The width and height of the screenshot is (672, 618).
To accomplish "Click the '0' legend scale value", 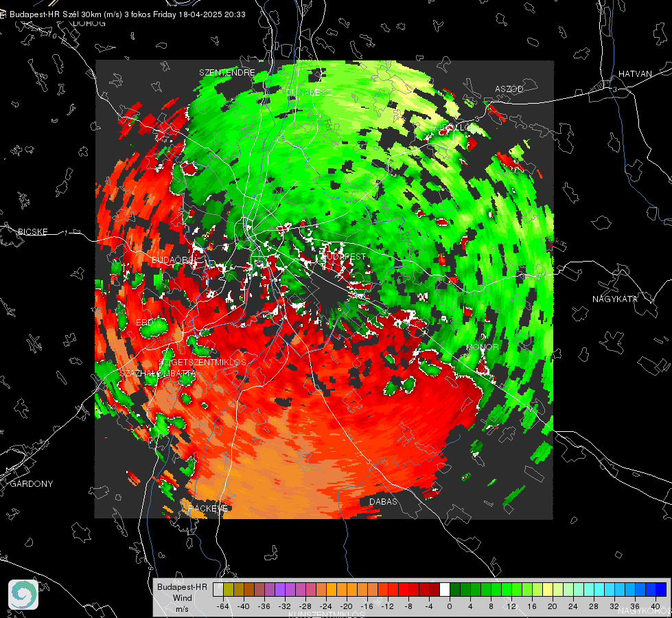I will pyautogui.click(x=449, y=606).
